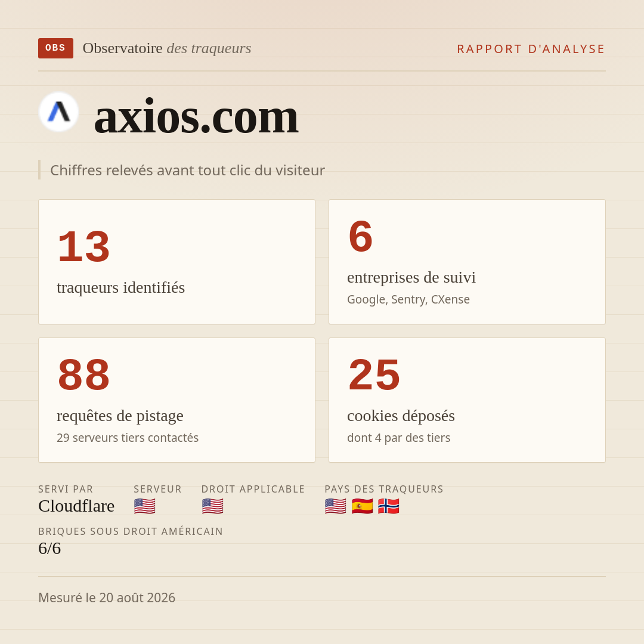Click the US flag under Droit applicable
The image size is (644, 644).
click(212, 506)
